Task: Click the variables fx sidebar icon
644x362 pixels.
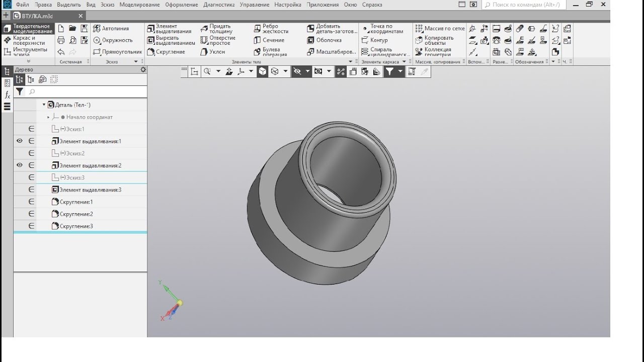Action: 7,95
